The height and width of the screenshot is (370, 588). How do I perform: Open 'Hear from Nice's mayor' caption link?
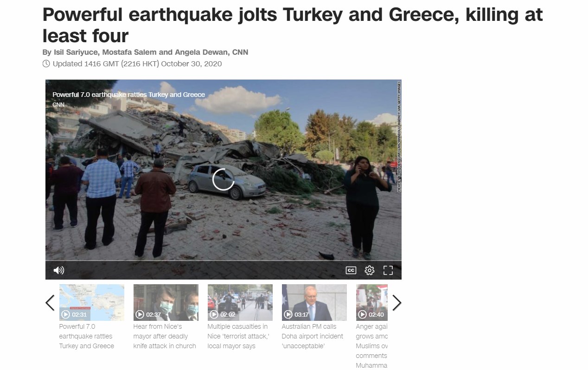coord(165,336)
